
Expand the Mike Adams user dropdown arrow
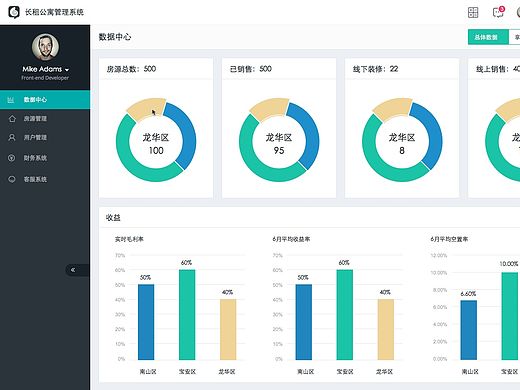click(x=67, y=70)
